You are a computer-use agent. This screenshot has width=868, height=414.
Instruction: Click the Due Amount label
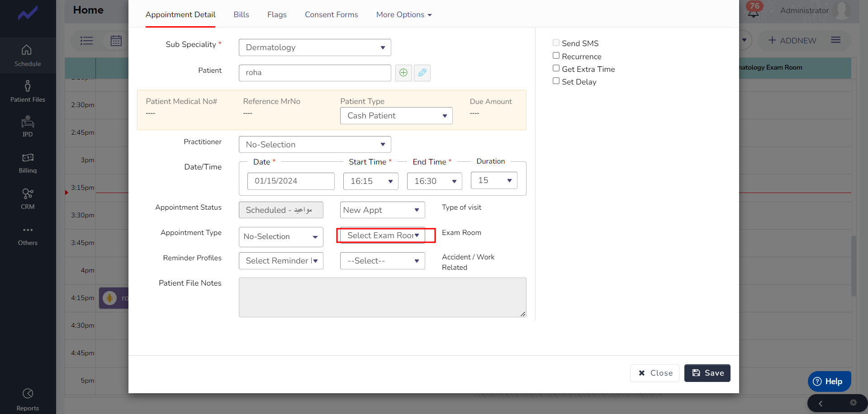tap(491, 102)
